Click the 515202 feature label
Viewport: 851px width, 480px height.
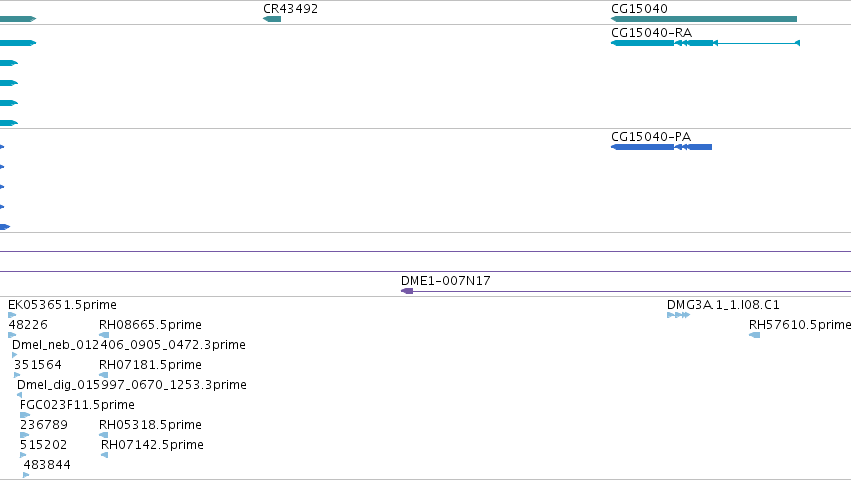[x=43, y=445]
